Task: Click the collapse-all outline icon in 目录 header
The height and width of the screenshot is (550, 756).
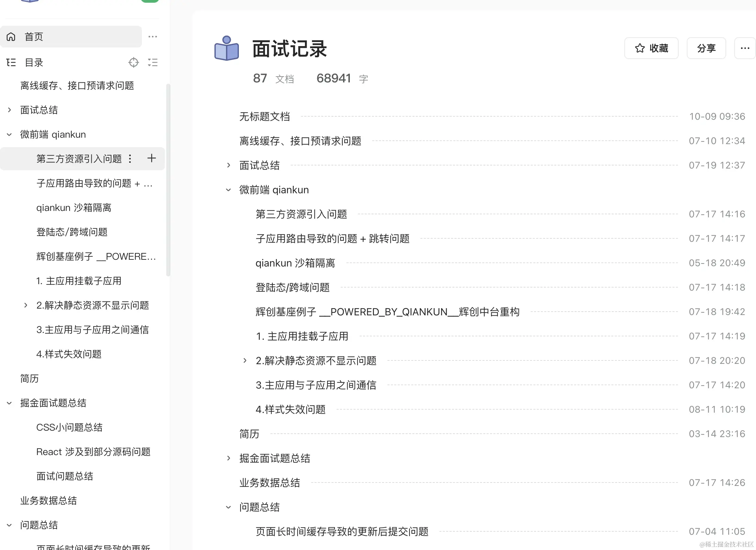Action: [x=153, y=62]
